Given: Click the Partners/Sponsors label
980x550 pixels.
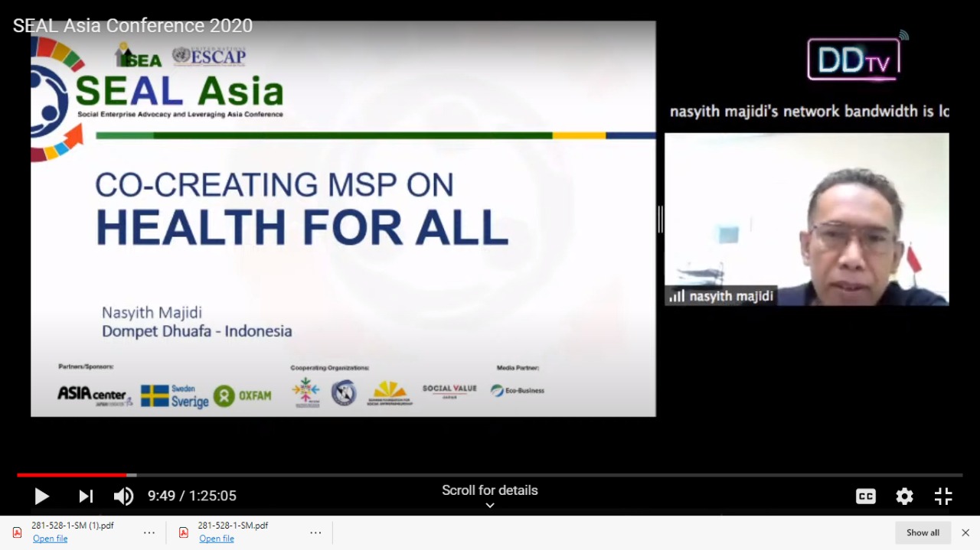Looking at the screenshot, I should [86, 367].
